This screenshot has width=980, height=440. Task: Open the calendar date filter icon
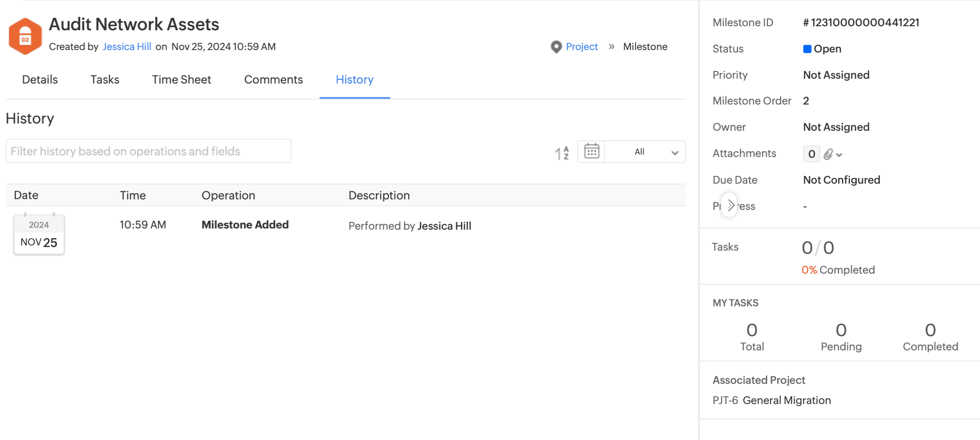[591, 152]
